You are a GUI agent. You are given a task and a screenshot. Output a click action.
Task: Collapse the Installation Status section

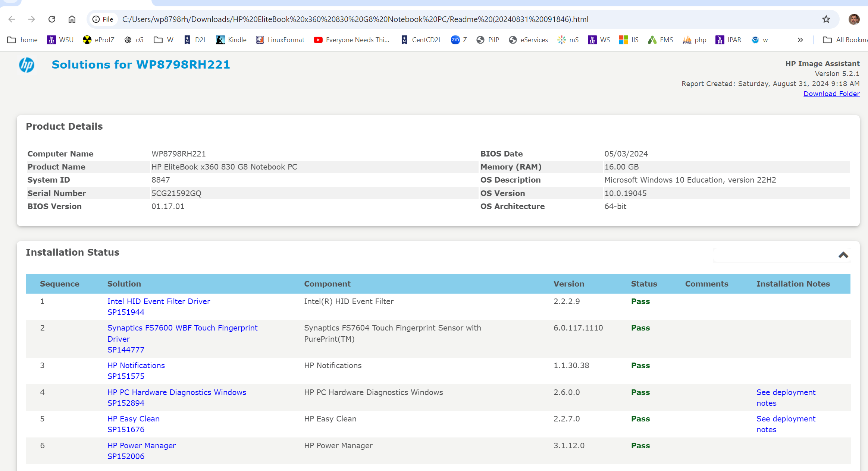pyautogui.click(x=843, y=255)
